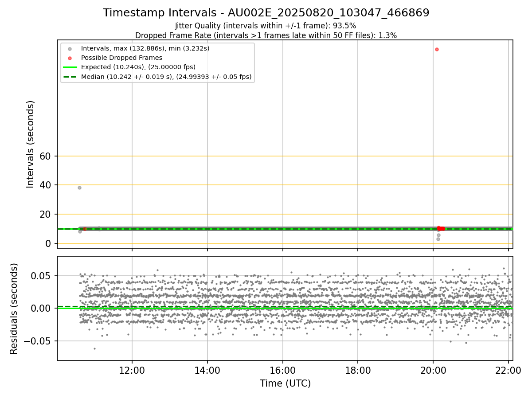The height and width of the screenshot is (399, 532).
Task: Click the red dropped-frame cluster near 20:00
Action: [x=441, y=228]
